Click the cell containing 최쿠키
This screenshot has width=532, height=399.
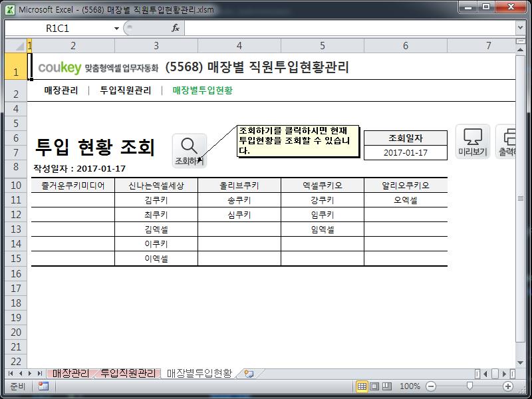click(156, 215)
